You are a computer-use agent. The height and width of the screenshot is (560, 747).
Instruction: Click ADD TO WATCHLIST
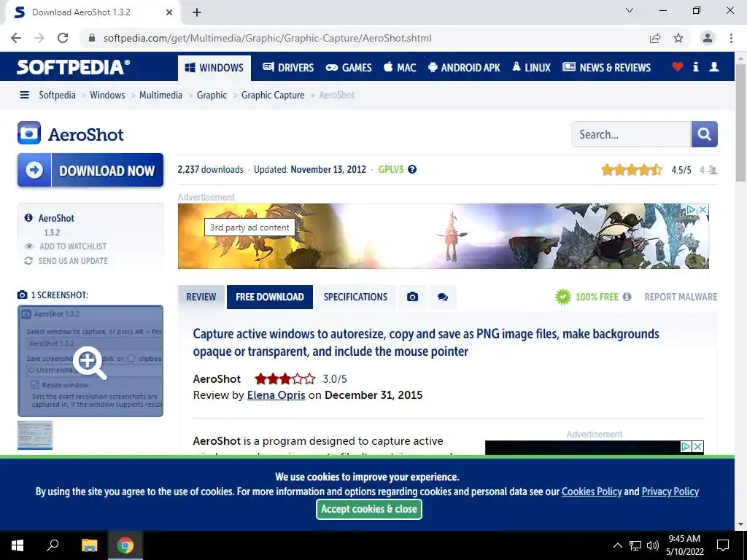(73, 246)
